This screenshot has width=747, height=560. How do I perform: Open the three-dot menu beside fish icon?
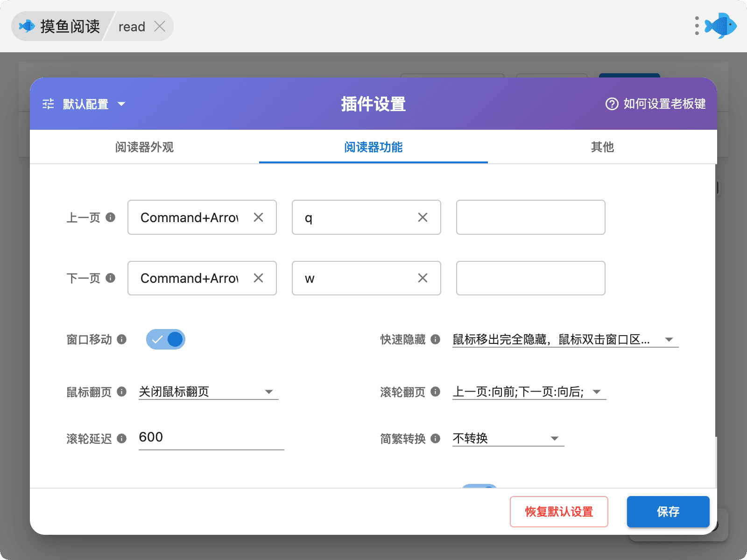pos(697,26)
